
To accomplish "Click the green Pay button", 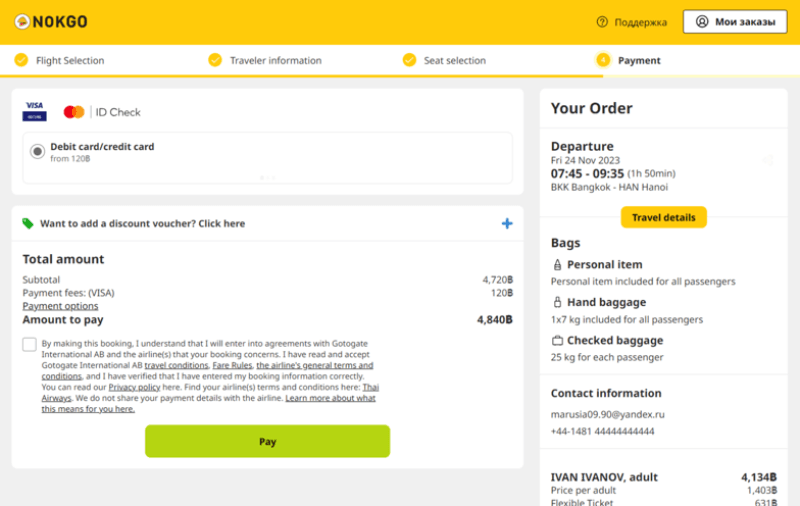I will [267, 441].
